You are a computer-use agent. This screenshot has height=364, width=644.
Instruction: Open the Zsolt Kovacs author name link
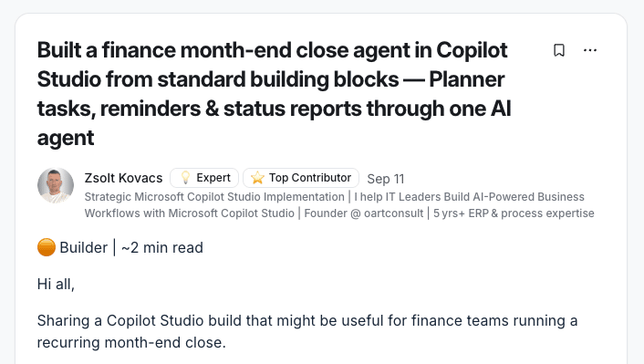pyautogui.click(x=124, y=178)
